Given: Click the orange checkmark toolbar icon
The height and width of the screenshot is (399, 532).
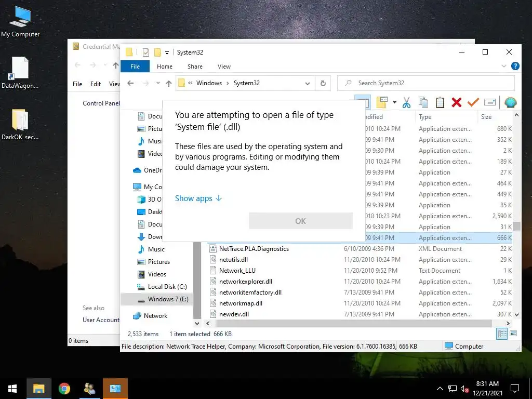Looking at the screenshot, I should pyautogui.click(x=473, y=102).
